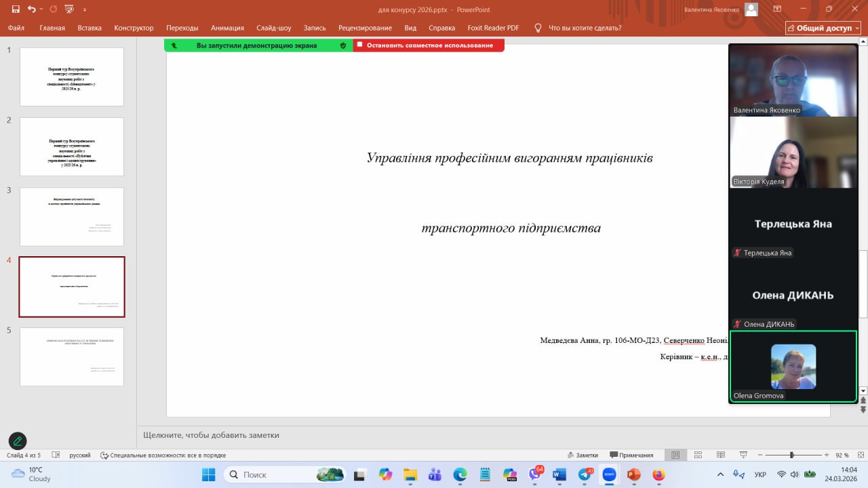Show hidden system tray icons chevron
868x488 pixels.
(x=720, y=474)
